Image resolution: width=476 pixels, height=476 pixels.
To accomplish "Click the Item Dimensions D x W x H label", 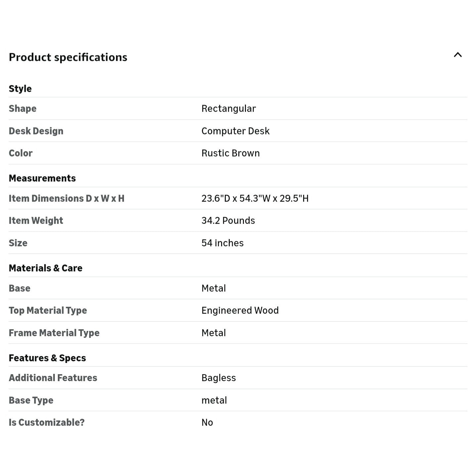I will pos(67,198).
